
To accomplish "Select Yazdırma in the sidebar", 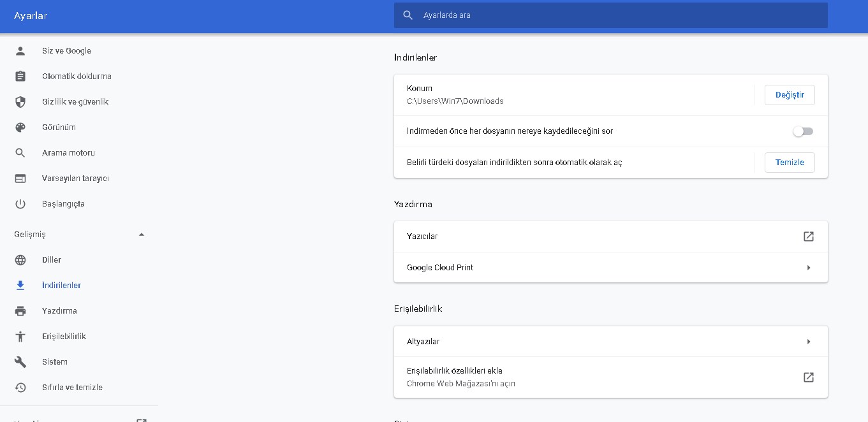I will click(59, 311).
